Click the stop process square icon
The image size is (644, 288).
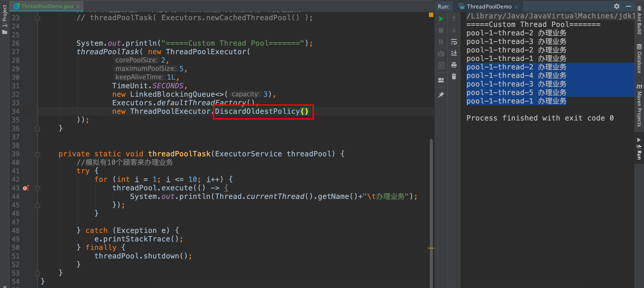(441, 30)
